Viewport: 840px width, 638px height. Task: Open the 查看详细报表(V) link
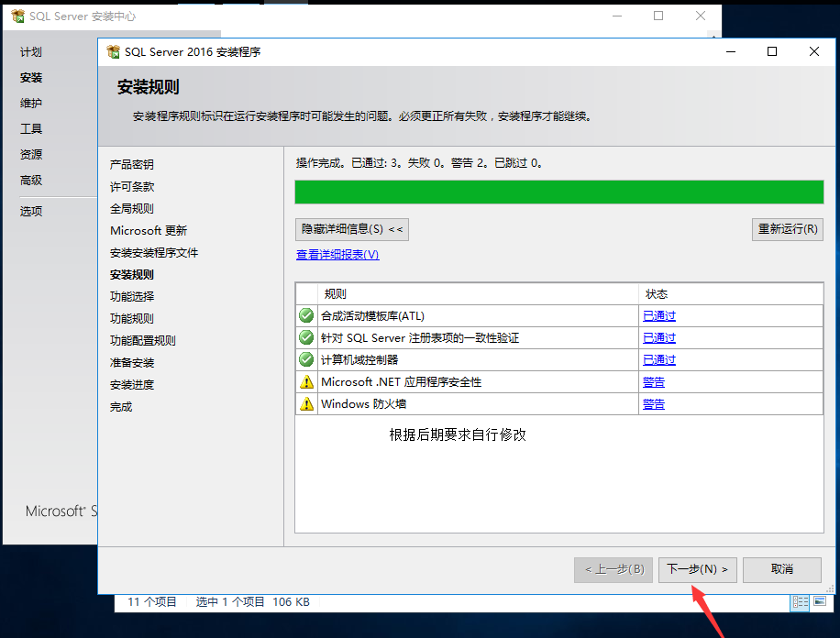point(337,255)
